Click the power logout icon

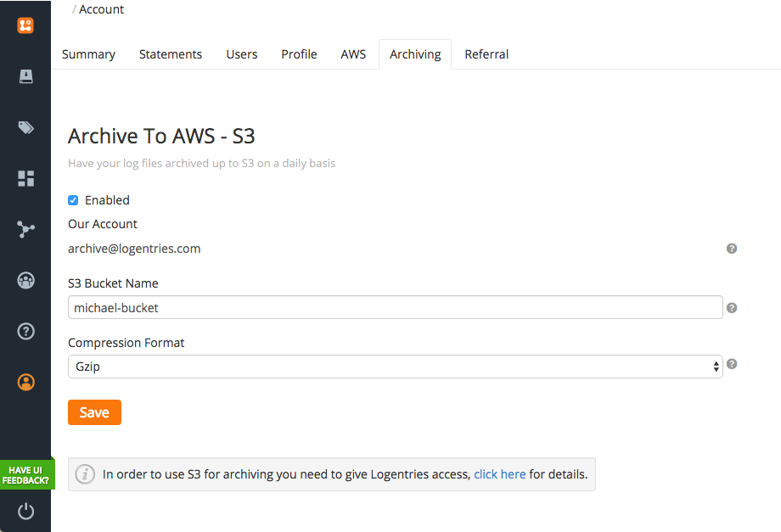(x=26, y=511)
